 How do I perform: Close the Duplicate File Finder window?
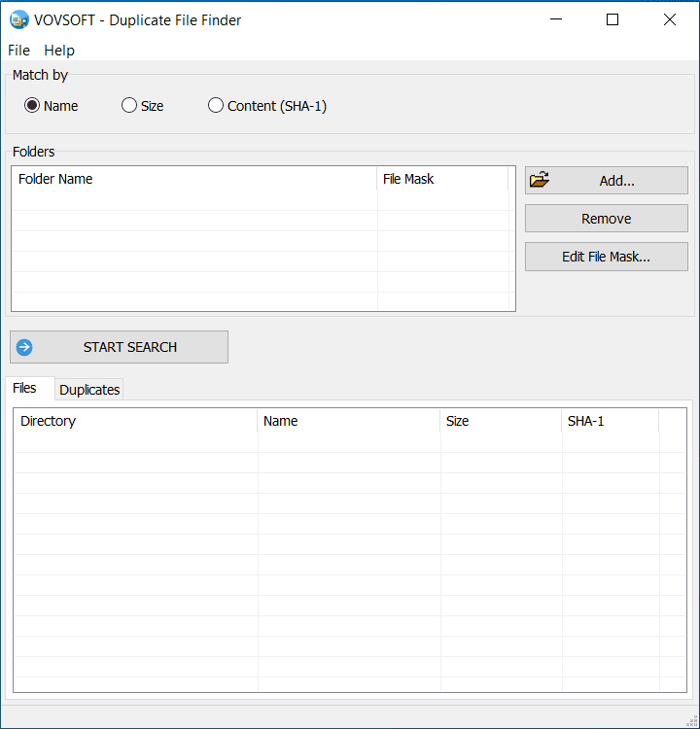point(670,19)
